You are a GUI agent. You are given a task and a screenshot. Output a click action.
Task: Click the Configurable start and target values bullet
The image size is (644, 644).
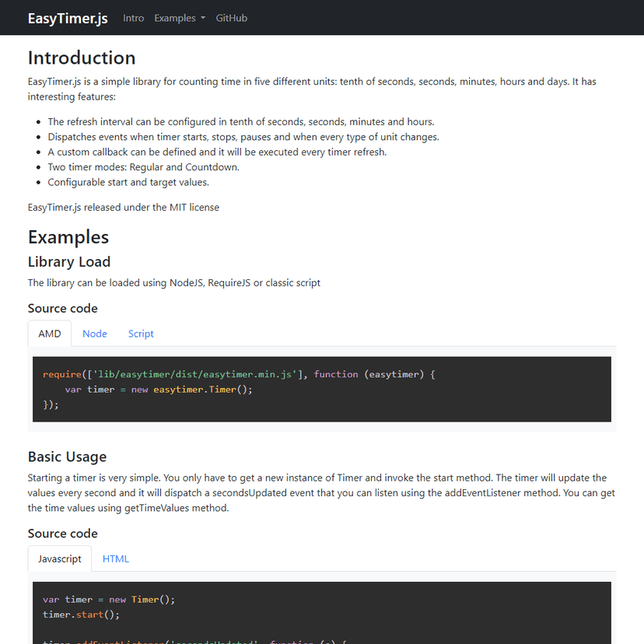click(x=128, y=182)
